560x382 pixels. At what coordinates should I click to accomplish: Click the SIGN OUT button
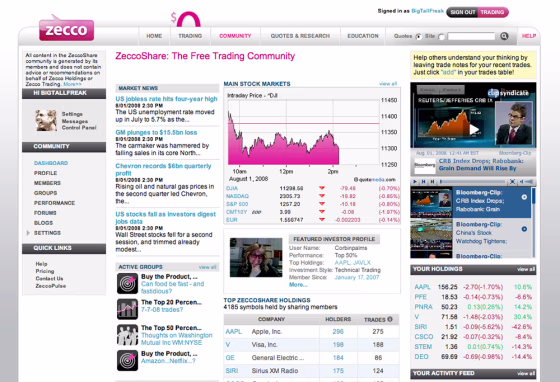click(462, 12)
